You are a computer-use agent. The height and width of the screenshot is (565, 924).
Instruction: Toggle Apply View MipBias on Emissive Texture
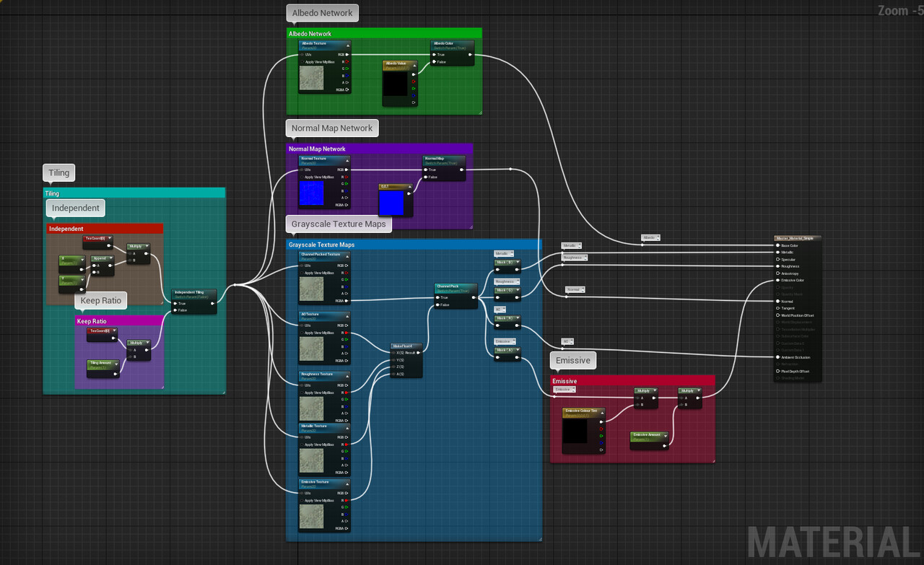[302, 500]
